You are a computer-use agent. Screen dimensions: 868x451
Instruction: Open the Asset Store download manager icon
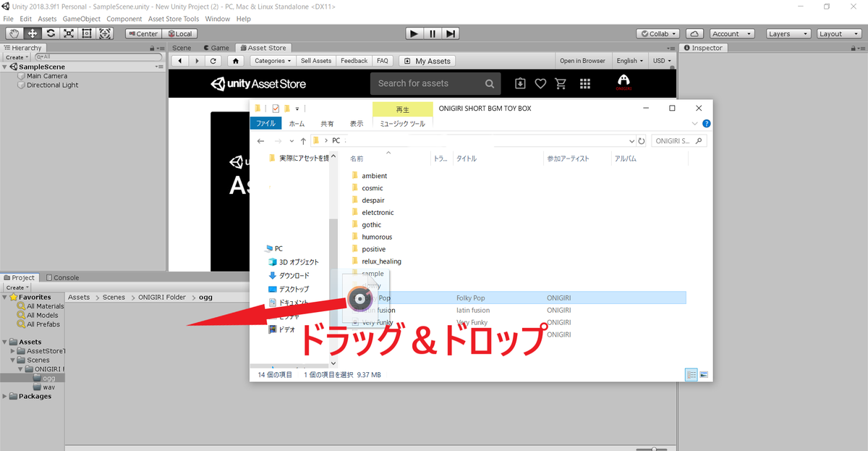tap(520, 83)
